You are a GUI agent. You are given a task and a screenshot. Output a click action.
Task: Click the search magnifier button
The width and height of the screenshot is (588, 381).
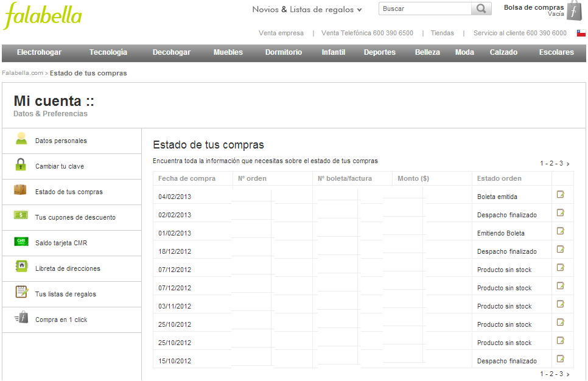point(481,9)
